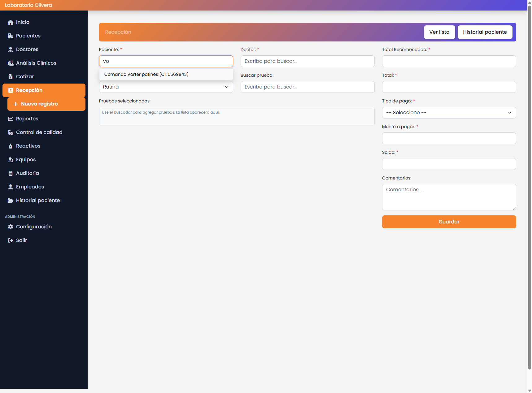Click the Comentarios text area
This screenshot has width=532, height=393.
pos(449,197)
